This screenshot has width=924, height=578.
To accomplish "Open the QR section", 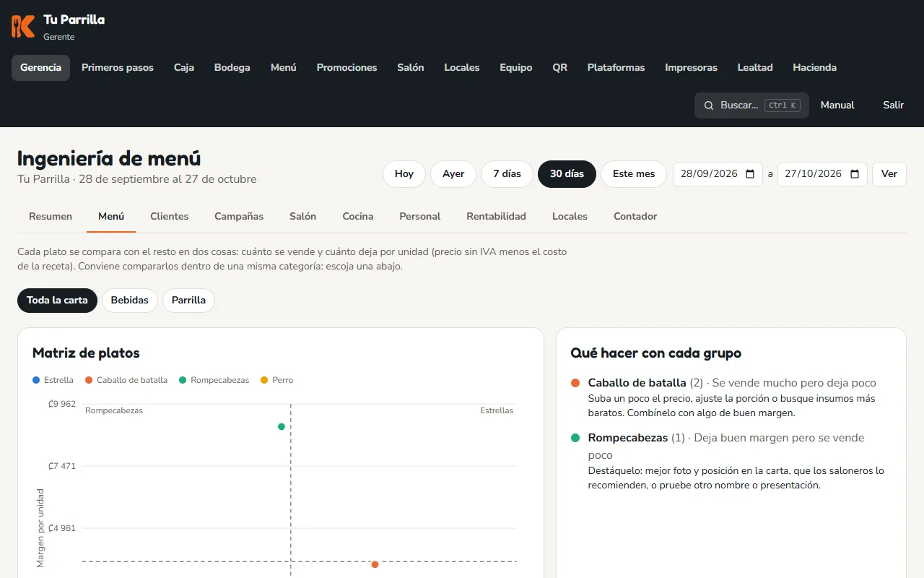I will pyautogui.click(x=560, y=68).
